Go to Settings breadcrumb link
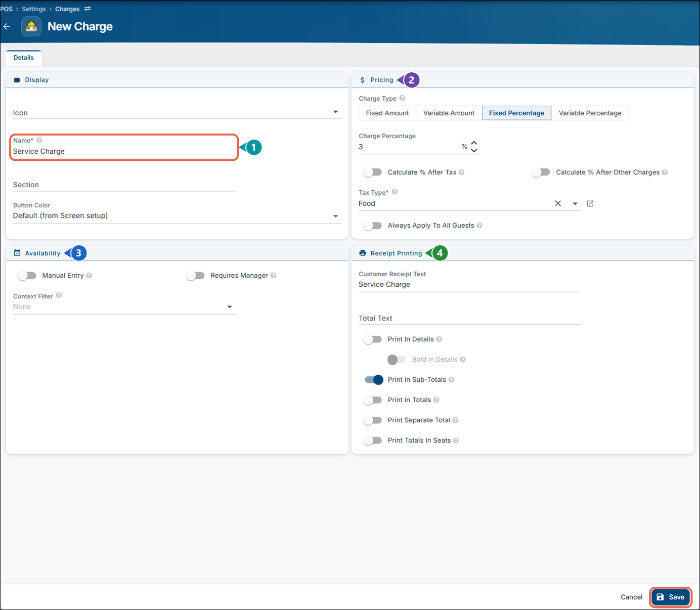Viewport: 700px width, 610px height. pyautogui.click(x=34, y=9)
